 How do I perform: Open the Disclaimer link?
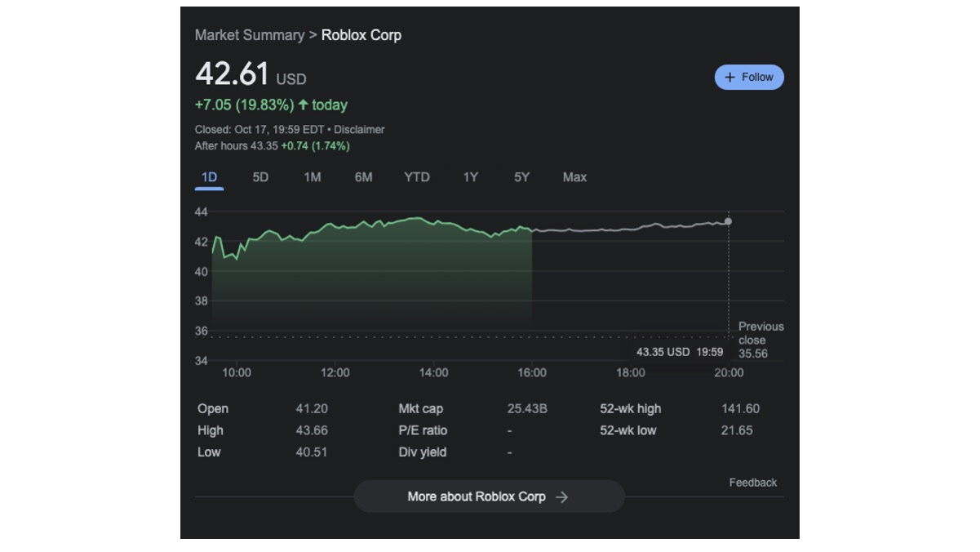pos(359,130)
